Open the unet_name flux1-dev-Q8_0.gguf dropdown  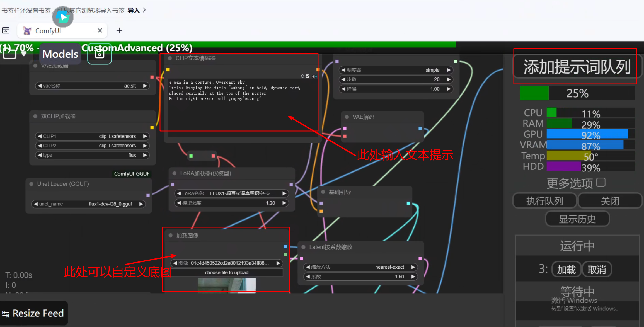tap(88, 204)
